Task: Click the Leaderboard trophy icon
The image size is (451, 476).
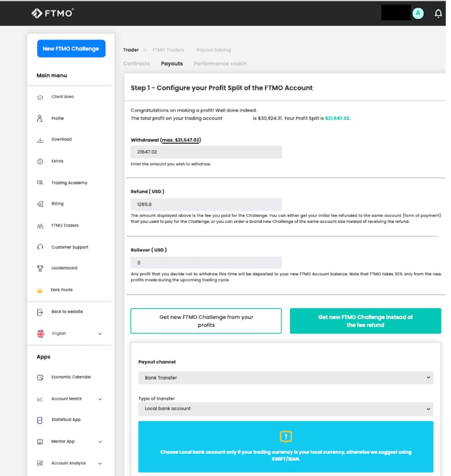Action: [40, 268]
